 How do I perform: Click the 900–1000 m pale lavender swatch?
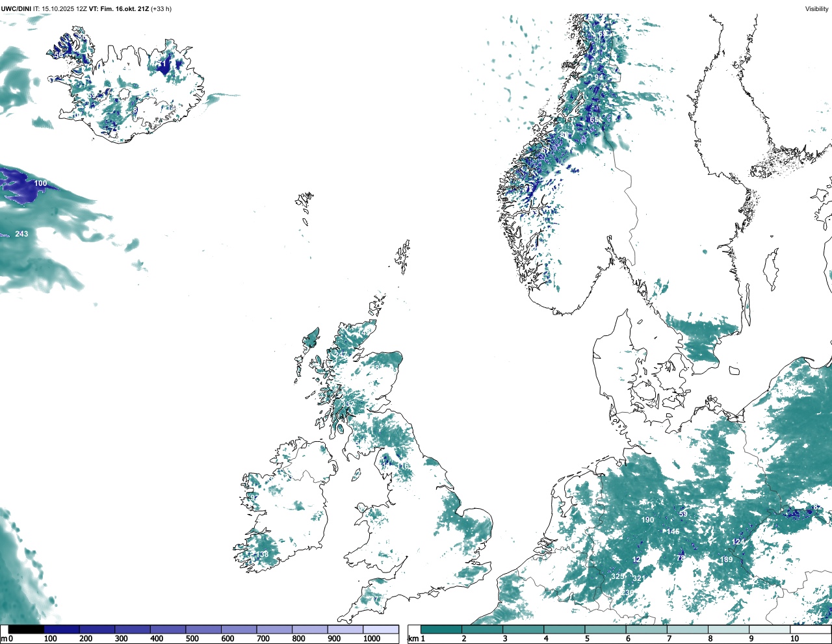(345, 629)
